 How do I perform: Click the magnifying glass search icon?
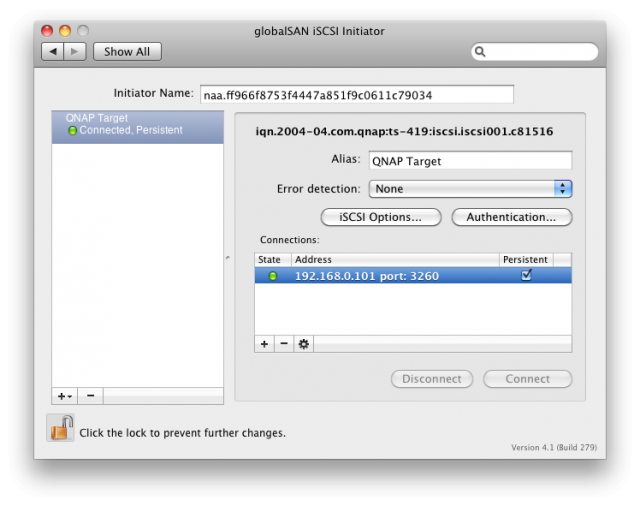480,52
